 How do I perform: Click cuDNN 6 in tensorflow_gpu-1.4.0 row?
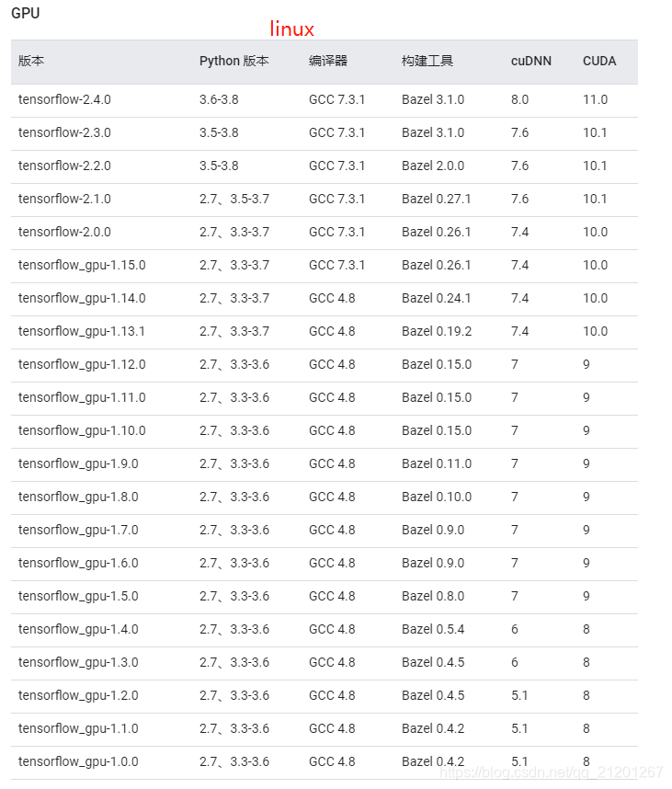coord(515,630)
